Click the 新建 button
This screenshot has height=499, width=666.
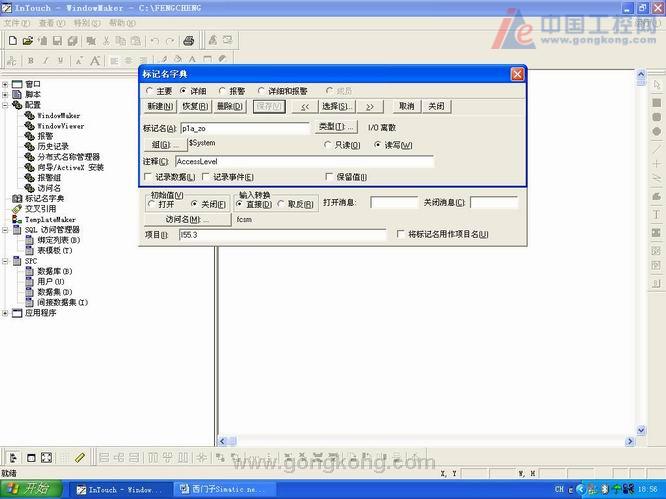(160, 106)
